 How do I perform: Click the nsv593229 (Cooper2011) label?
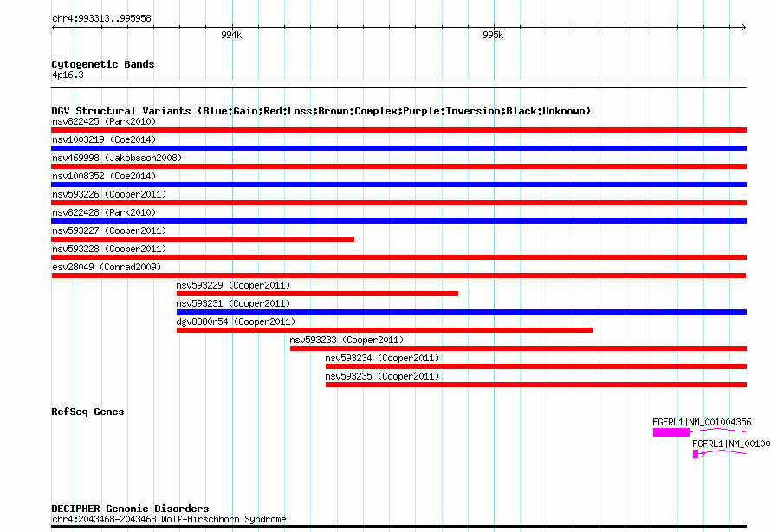[233, 285]
